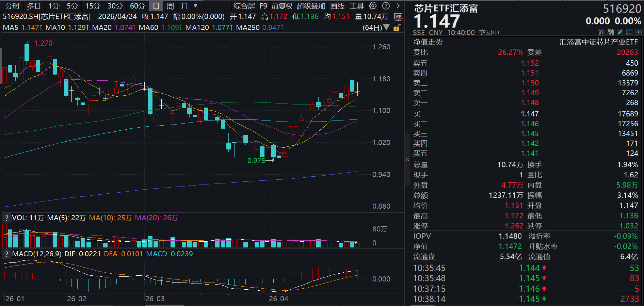The width and height of the screenshot is (644, 306).
Task: Click the 画线 drawing tools button
Action: click(337, 6)
